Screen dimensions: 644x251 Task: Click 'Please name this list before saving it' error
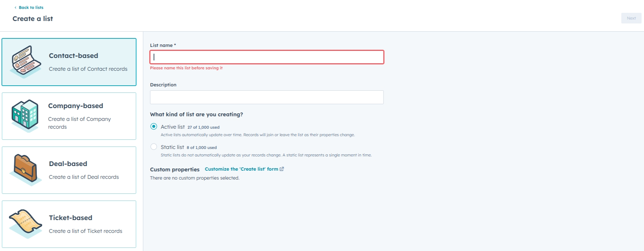186,68
